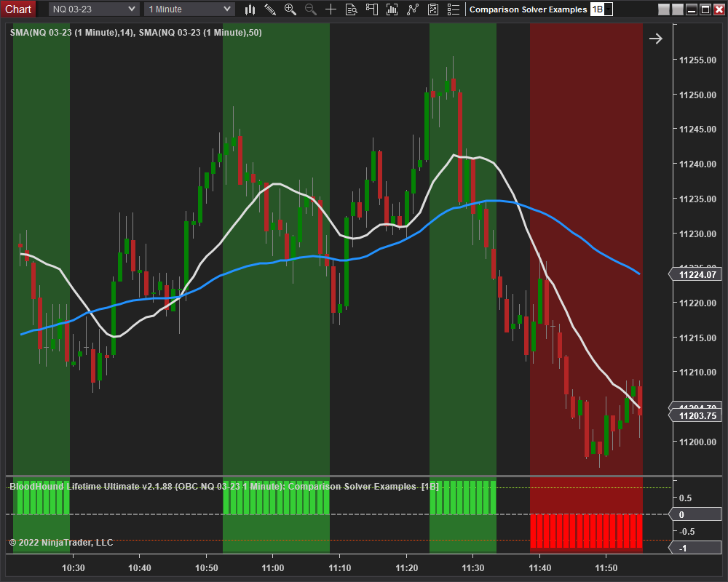Click the 11224.07 price marker
Screen dimensions: 728x582
[x=695, y=275]
